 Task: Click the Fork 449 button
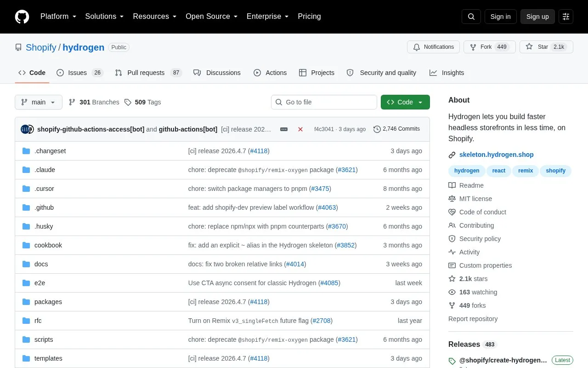pos(490,47)
